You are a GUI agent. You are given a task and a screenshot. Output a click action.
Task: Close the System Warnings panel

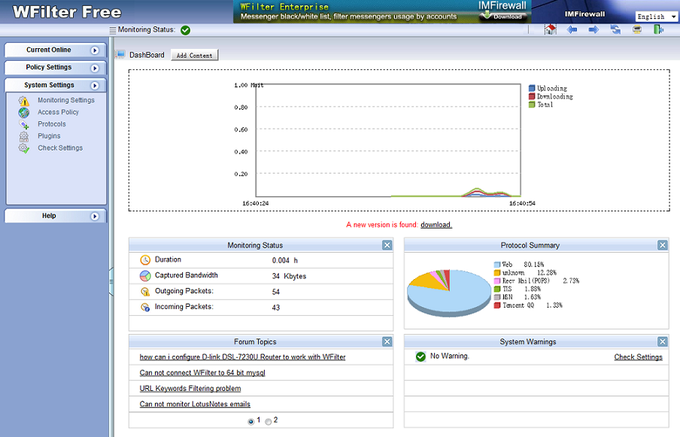[x=662, y=342]
